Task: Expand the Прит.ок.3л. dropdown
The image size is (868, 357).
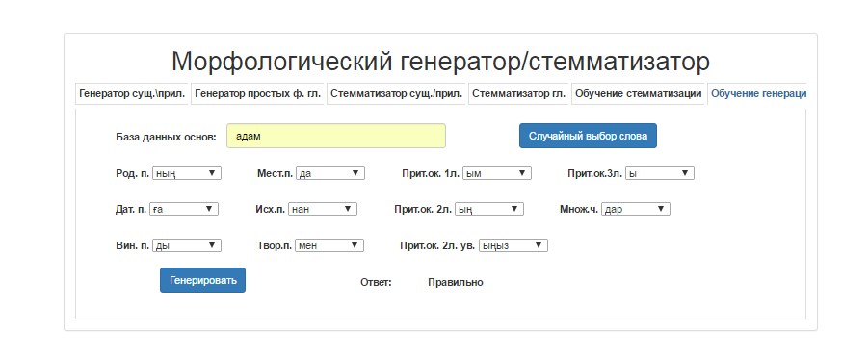Action: pos(659,173)
